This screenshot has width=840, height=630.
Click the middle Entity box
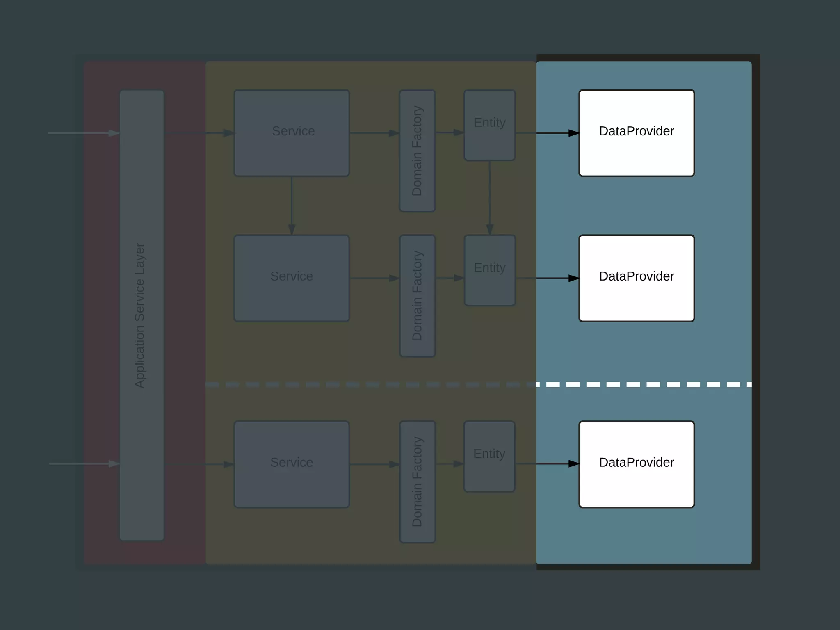(489, 270)
